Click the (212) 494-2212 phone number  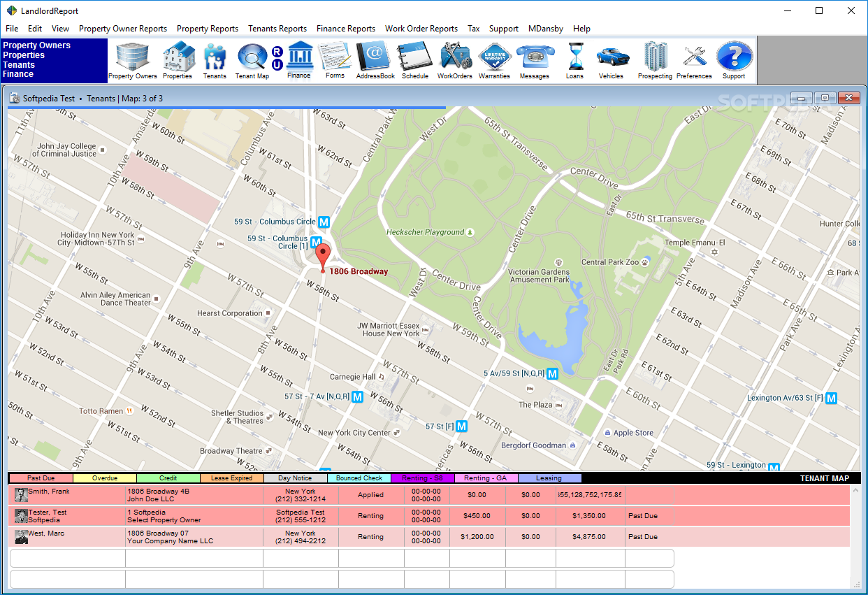(x=301, y=541)
